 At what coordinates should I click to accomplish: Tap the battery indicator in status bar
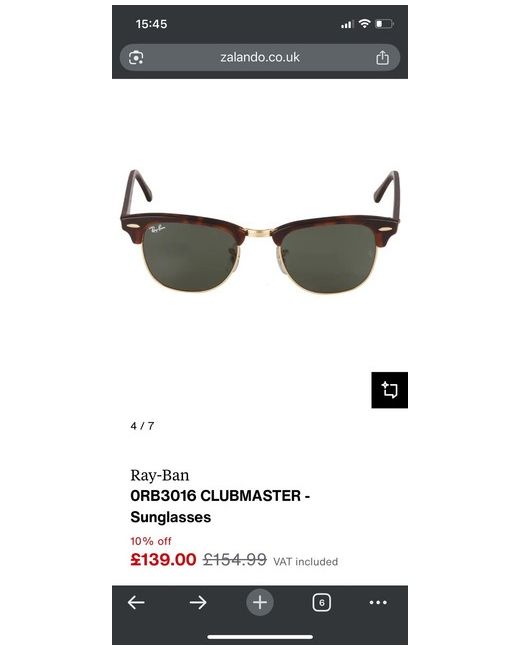click(x=384, y=24)
